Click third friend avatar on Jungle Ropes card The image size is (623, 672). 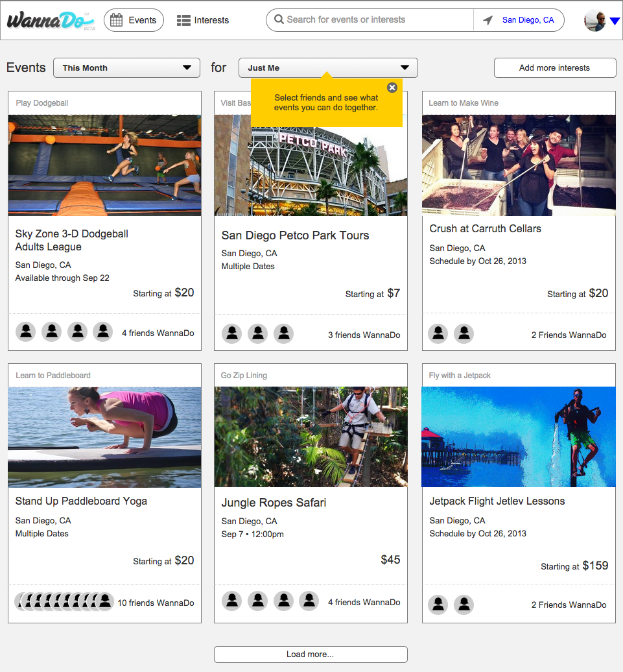point(284,601)
